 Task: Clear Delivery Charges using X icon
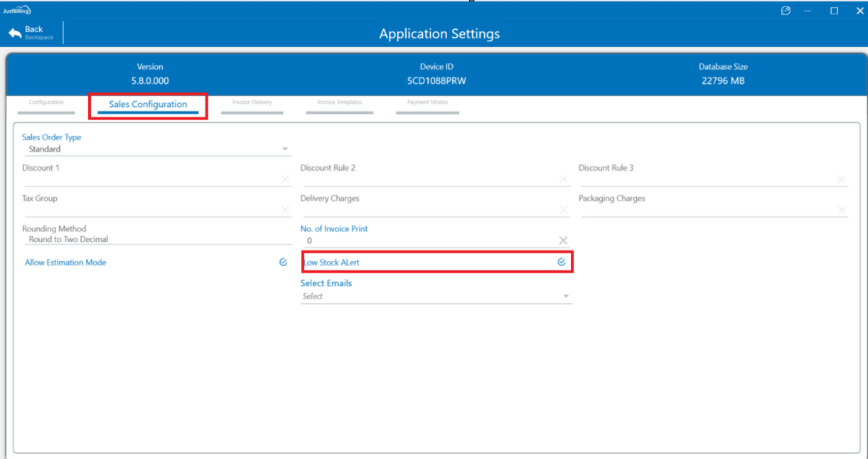564,210
